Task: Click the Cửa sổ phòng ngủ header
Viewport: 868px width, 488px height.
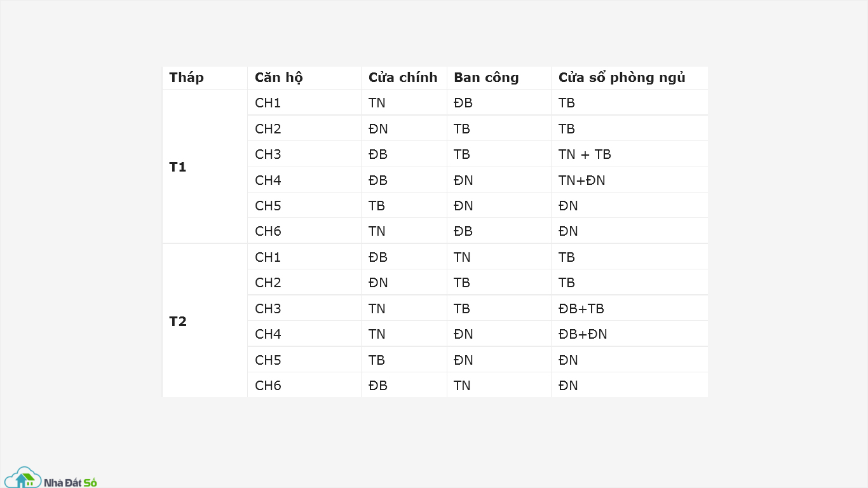Action: tap(621, 78)
